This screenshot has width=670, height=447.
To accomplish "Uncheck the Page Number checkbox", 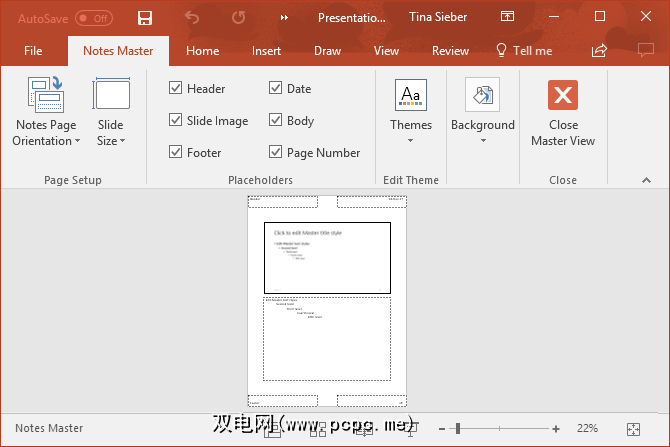I will click(x=276, y=153).
